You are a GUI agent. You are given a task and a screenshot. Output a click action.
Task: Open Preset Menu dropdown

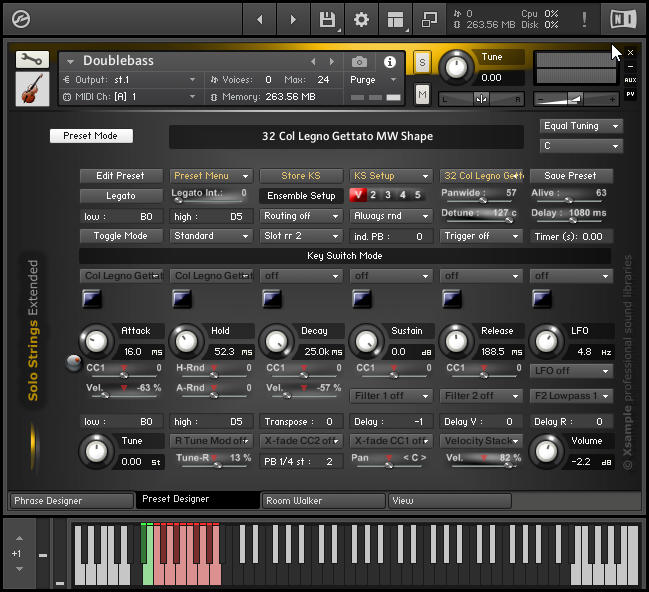pos(211,176)
